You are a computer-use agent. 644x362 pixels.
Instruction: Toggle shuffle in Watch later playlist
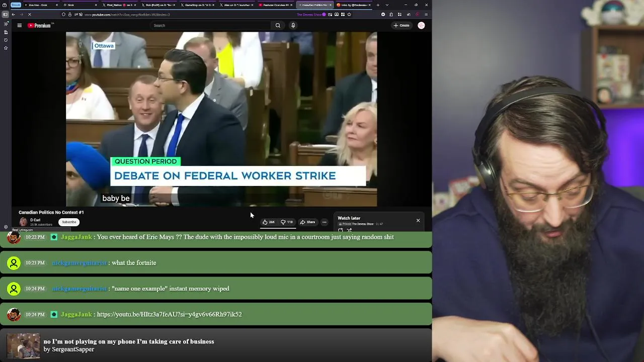coord(349,230)
